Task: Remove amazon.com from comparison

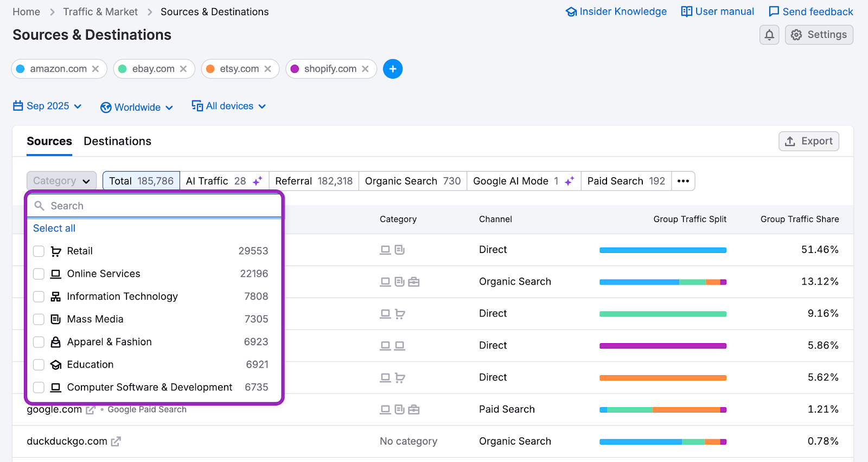Action: pyautogui.click(x=95, y=69)
